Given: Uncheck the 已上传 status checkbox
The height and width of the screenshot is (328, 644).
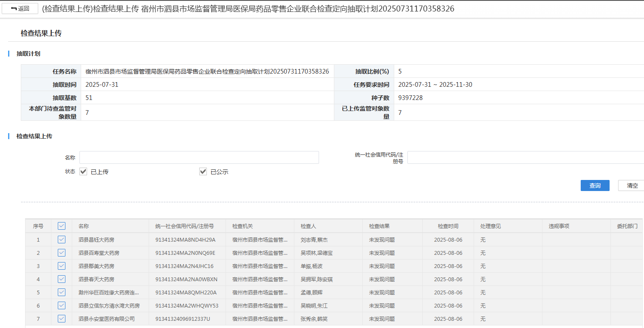Looking at the screenshot, I should click(84, 171).
